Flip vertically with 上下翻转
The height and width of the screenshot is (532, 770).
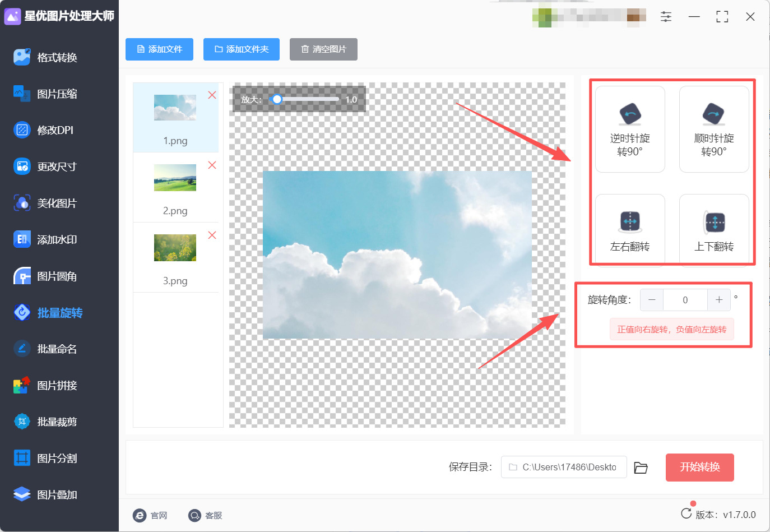pyautogui.click(x=714, y=230)
